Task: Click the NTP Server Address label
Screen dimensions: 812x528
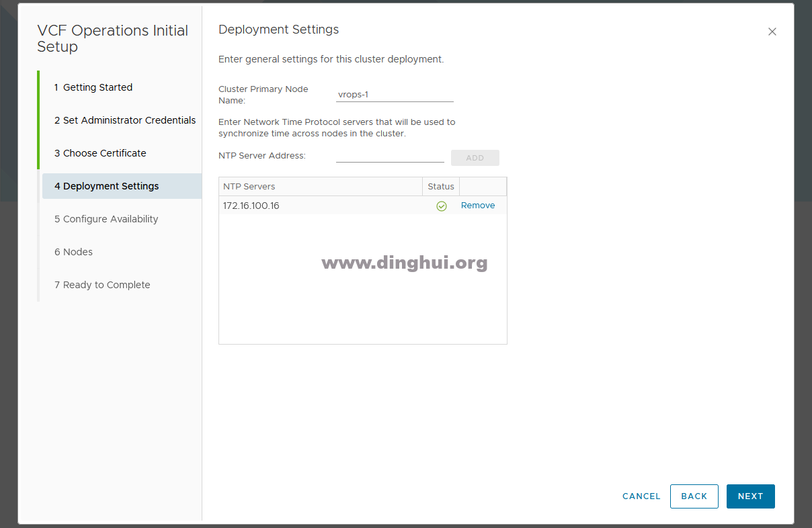Action: [262, 156]
